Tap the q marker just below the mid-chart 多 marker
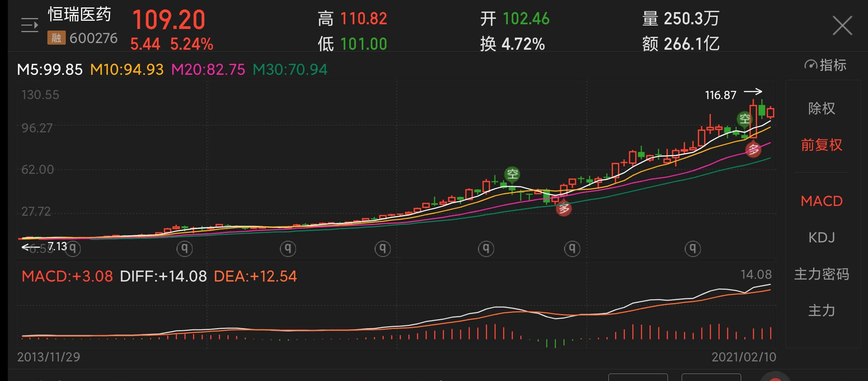This screenshot has width=868, height=381. (x=572, y=249)
